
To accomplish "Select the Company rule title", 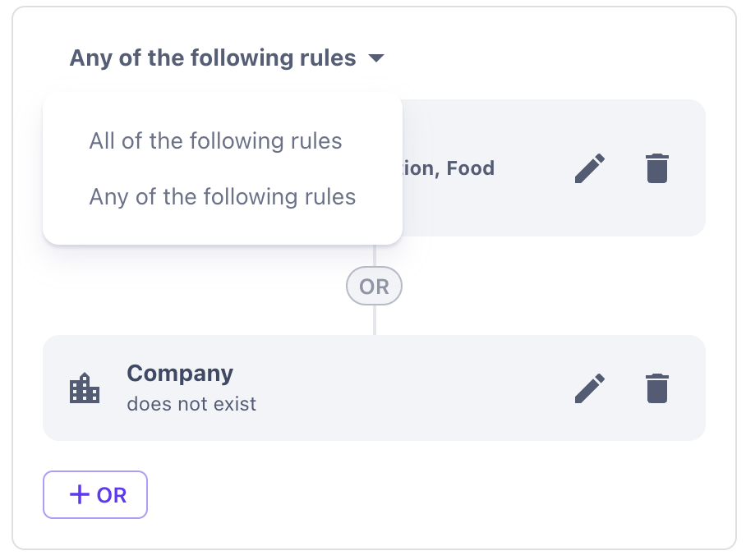I will 180,374.
